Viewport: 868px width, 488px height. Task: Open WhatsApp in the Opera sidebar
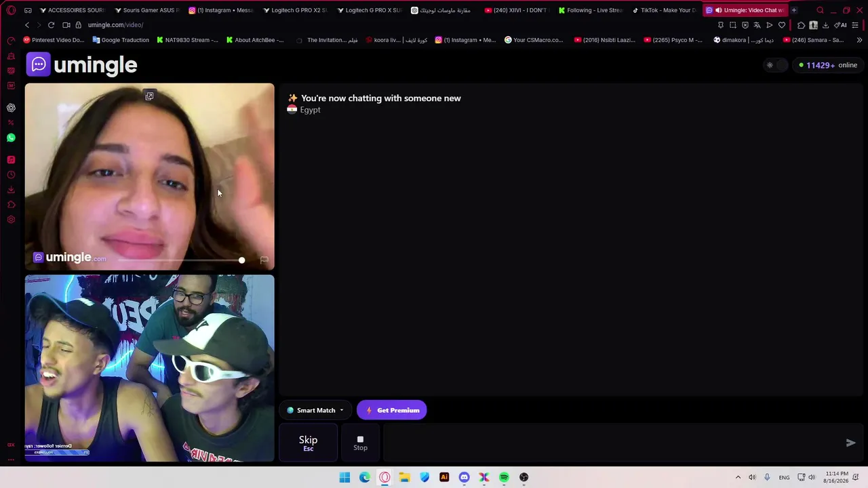[x=11, y=138]
